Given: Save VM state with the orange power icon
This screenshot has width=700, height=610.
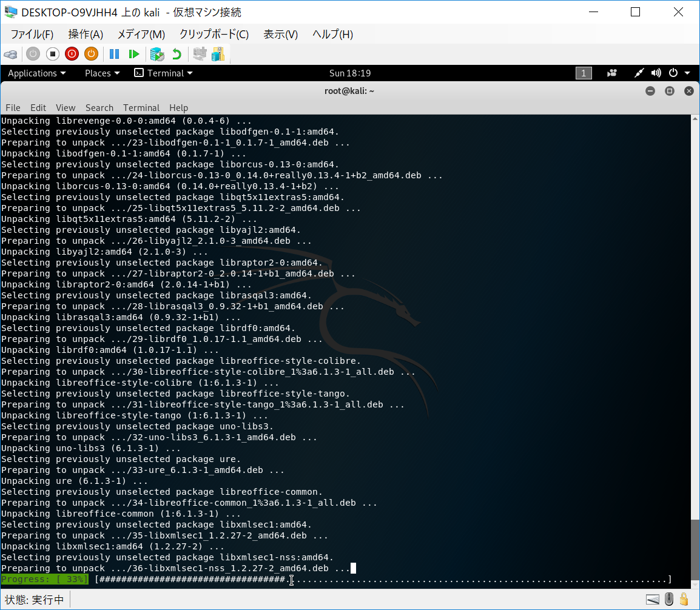Looking at the screenshot, I should [91, 54].
